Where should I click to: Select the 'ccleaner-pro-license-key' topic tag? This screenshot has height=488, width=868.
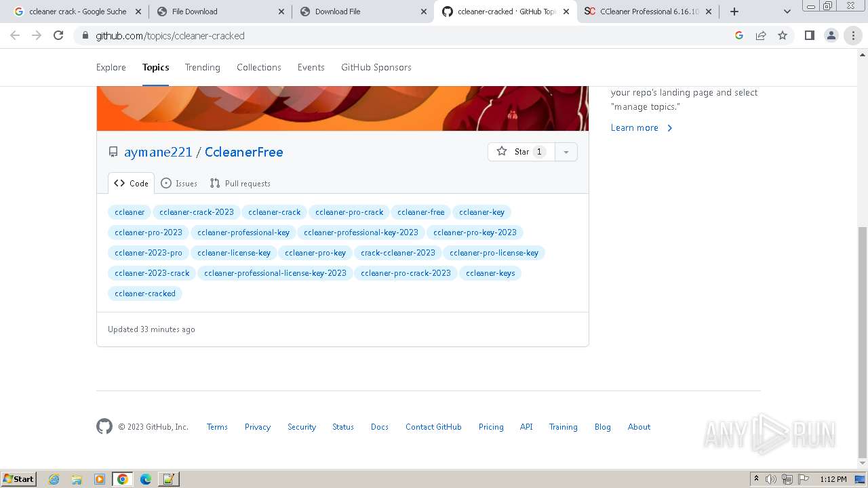pyautogui.click(x=494, y=253)
